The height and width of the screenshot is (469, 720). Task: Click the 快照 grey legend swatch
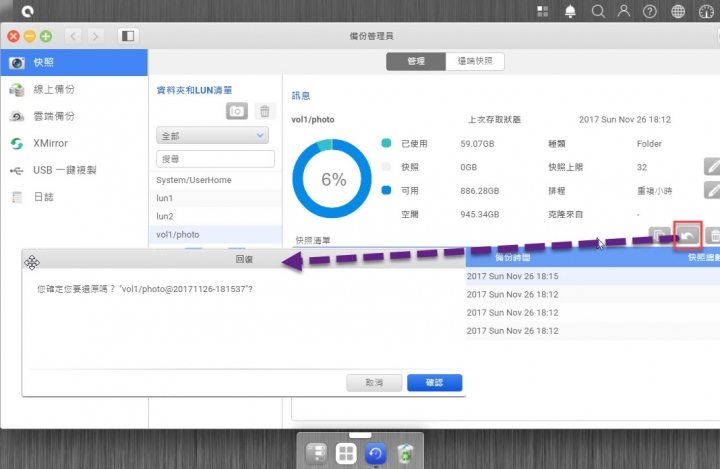point(386,167)
